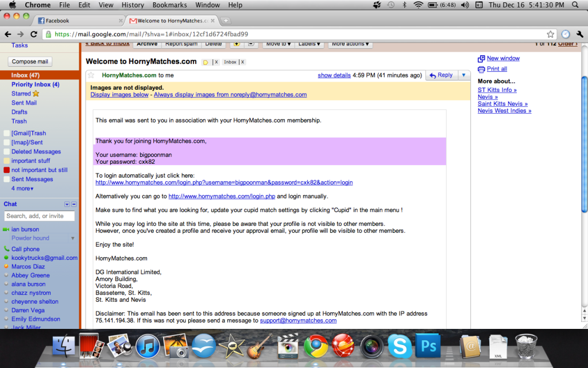Click the New window popout icon

tap(481, 59)
